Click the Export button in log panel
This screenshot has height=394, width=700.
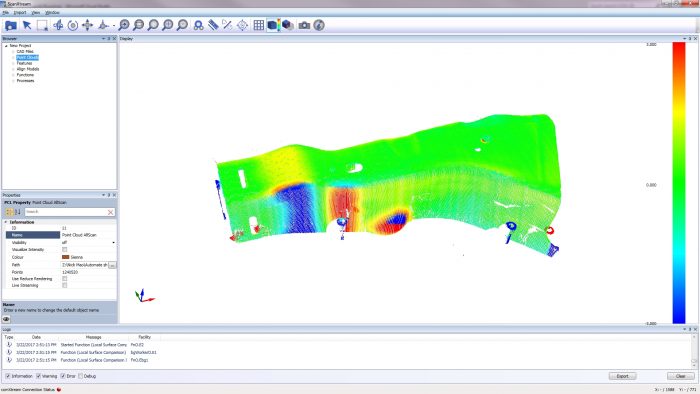[622, 376]
